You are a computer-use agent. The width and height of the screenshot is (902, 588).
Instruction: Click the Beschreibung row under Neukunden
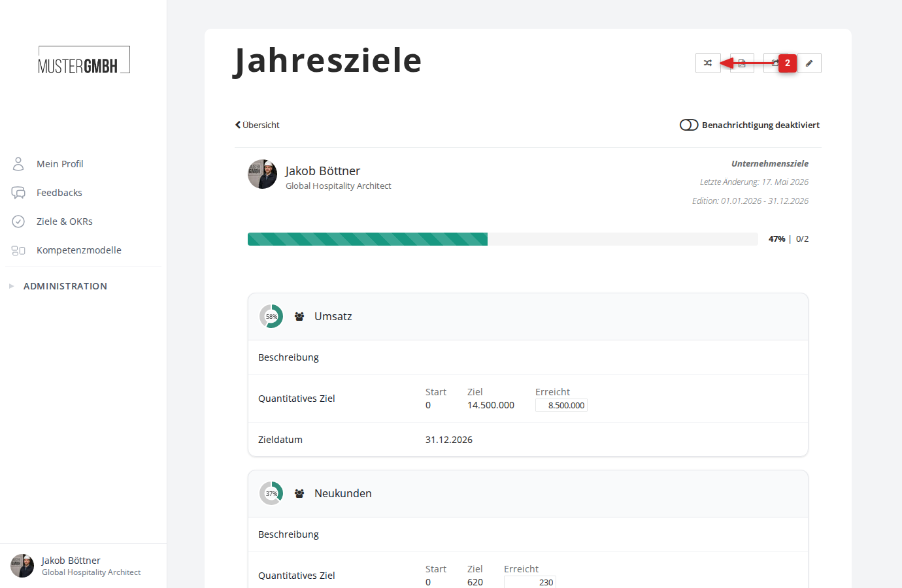point(528,534)
